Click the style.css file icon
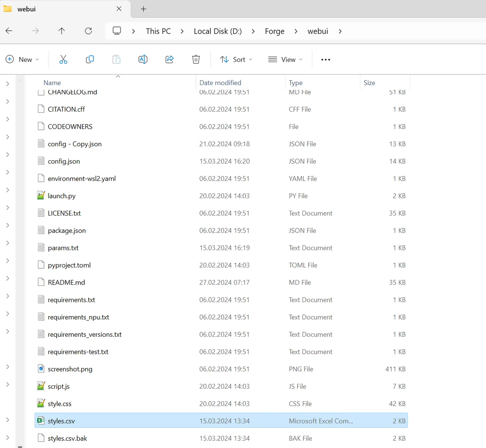 click(41, 403)
